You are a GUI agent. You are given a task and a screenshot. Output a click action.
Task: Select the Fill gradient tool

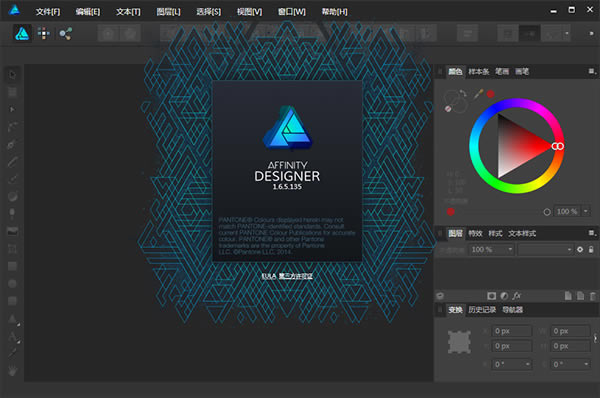tap(12, 196)
